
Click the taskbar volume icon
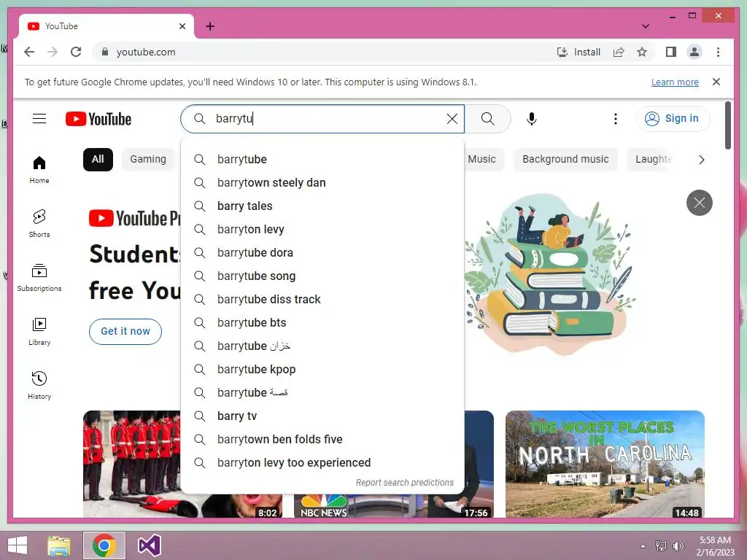678,545
